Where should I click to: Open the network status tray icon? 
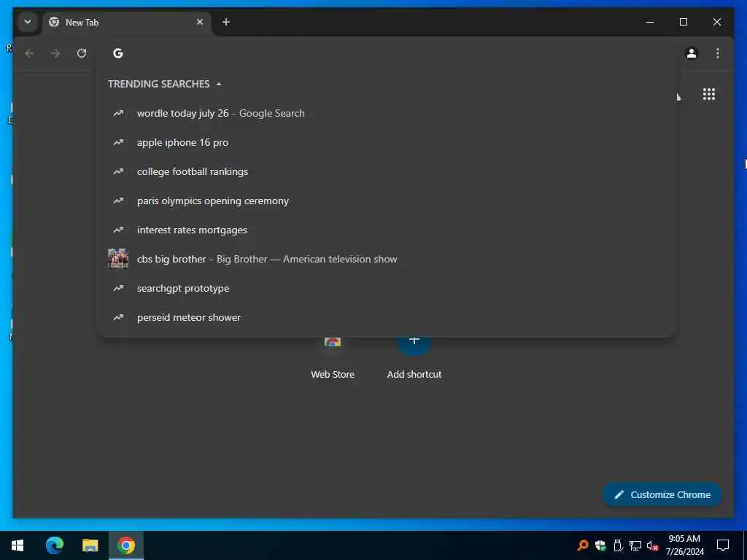pyautogui.click(x=635, y=545)
